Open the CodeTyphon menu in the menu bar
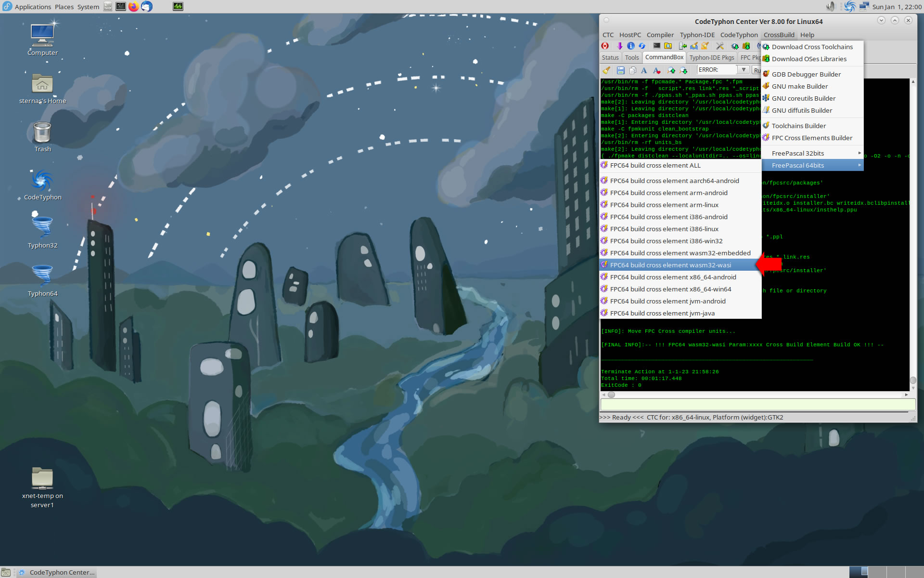This screenshot has height=578, width=924. pos(739,35)
